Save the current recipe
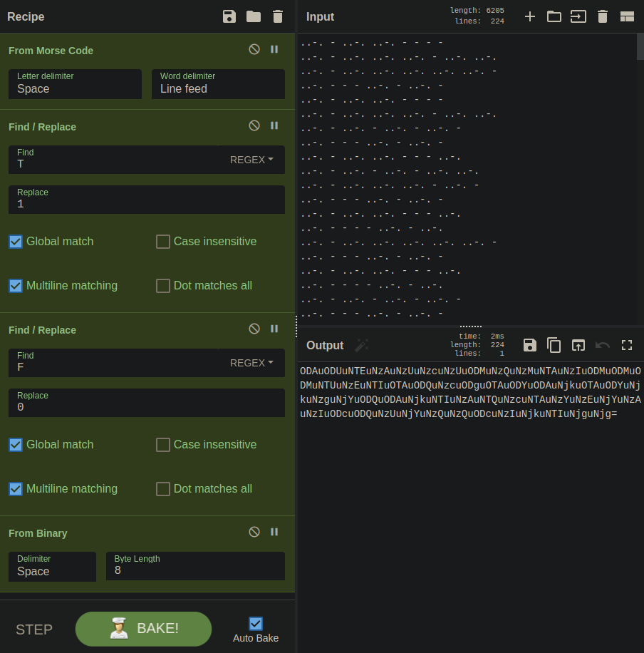644x653 pixels. coord(229,16)
